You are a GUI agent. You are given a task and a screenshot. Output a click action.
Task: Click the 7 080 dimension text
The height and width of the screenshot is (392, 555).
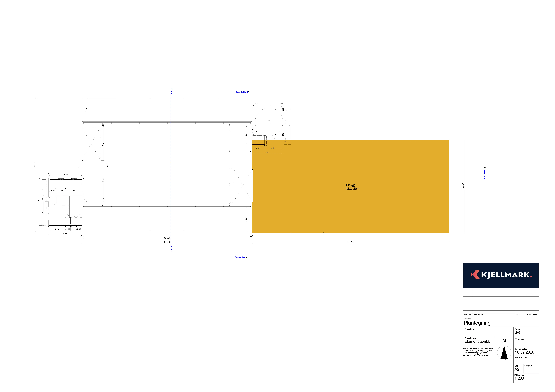pyautogui.click(x=65, y=233)
